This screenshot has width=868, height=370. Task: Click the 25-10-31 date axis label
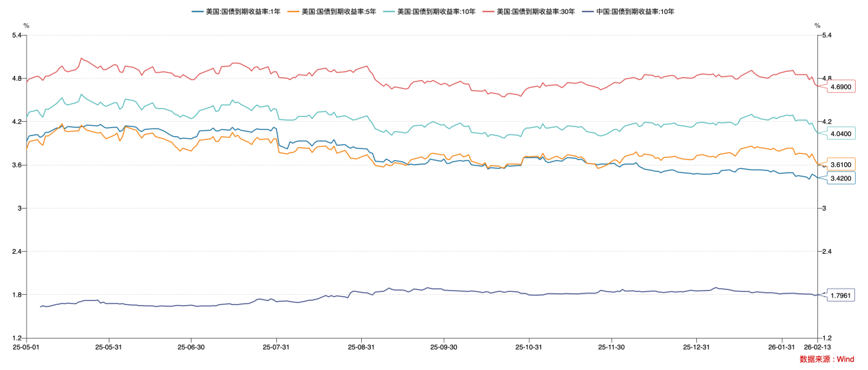pos(528,347)
